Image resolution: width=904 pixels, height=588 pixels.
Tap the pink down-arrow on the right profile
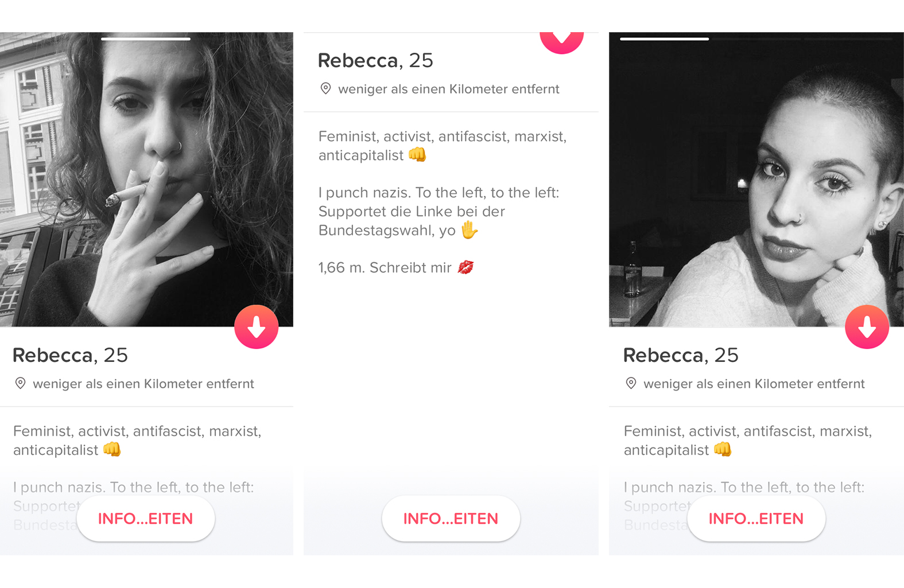pyautogui.click(x=867, y=327)
